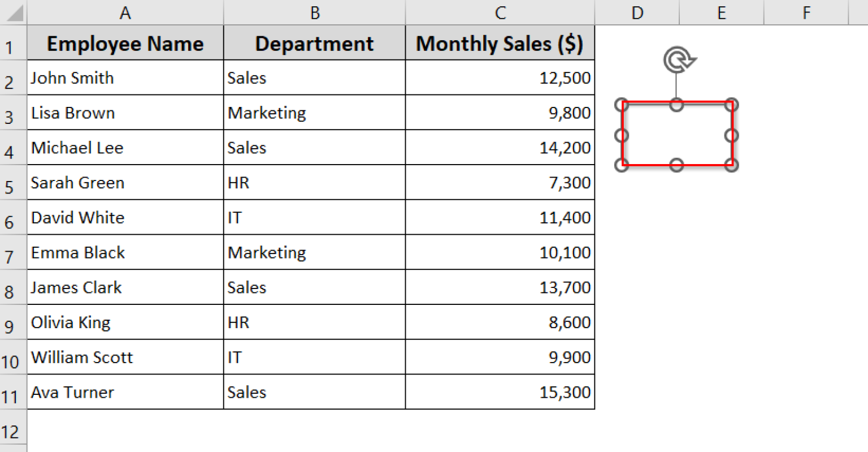This screenshot has width=868, height=452.
Task: Select column A header
Action: pos(125,12)
